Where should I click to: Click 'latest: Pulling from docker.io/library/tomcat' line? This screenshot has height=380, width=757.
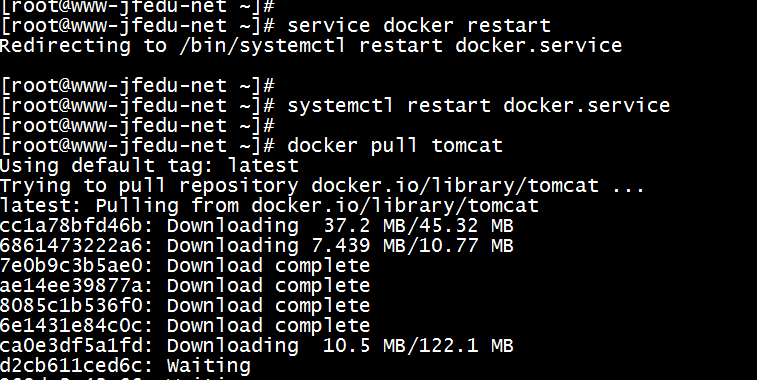(269, 206)
